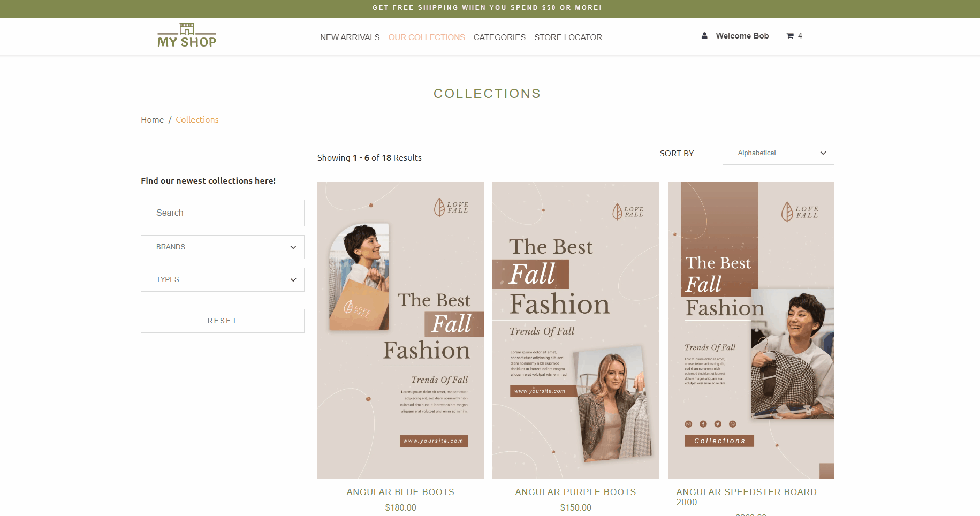Click the user profile icon

[704, 36]
